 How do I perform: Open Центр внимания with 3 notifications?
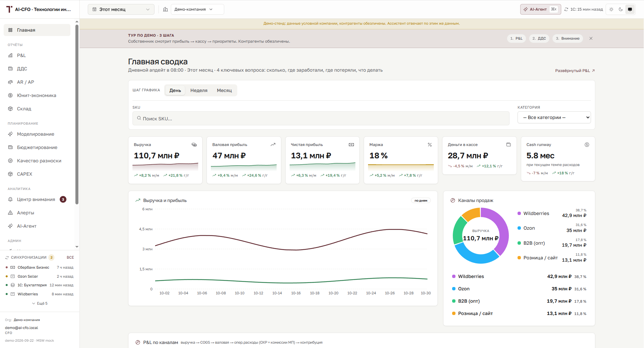[37, 199]
